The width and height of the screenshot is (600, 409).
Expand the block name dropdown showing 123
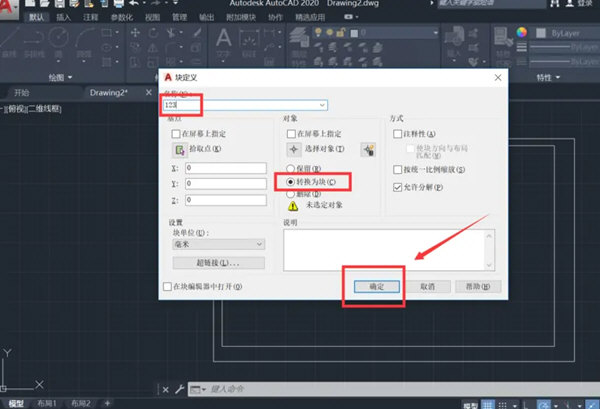pyautogui.click(x=322, y=104)
